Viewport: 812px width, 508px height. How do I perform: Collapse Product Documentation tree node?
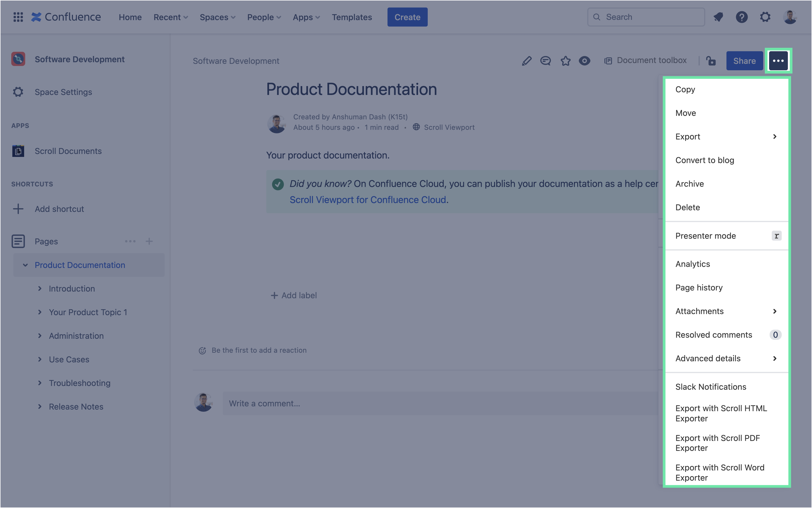(25, 265)
